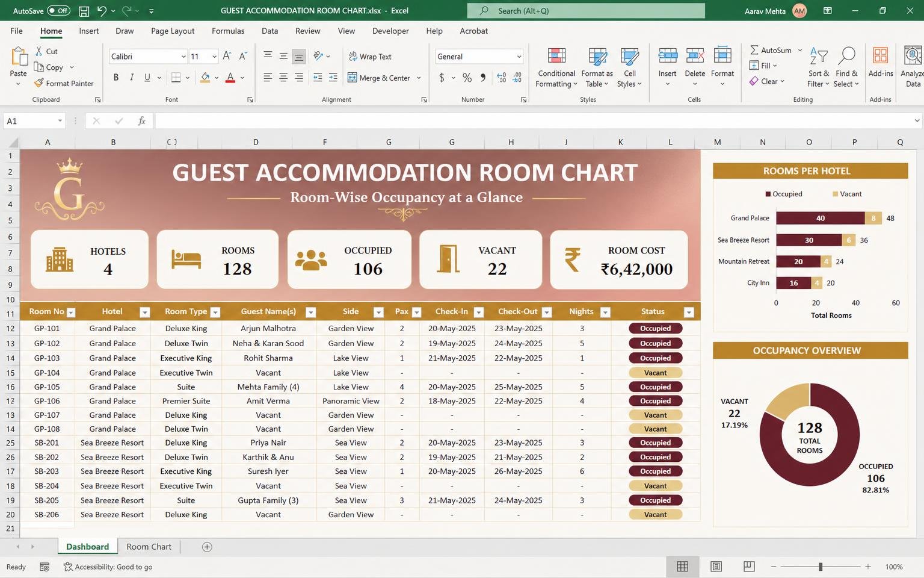This screenshot has width=924, height=578.
Task: Expand the General number format dropdown
Action: coord(519,56)
